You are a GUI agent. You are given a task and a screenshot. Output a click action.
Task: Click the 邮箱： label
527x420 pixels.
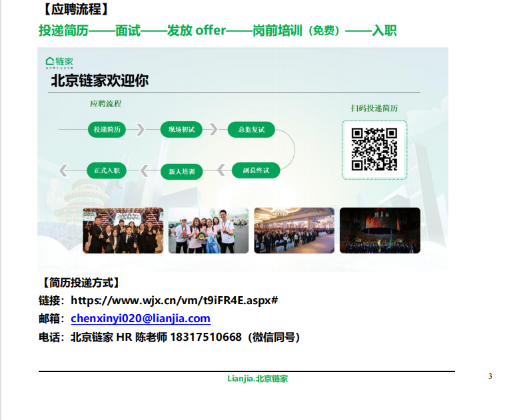[x=51, y=318]
